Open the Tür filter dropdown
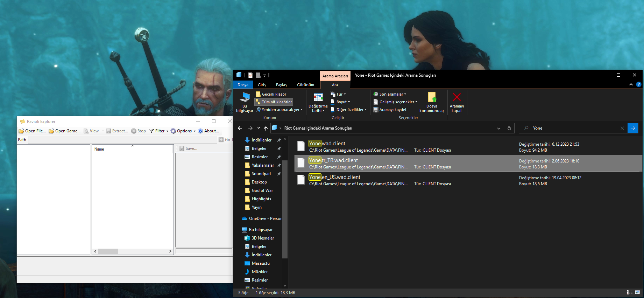This screenshot has height=298, width=644. (338, 94)
